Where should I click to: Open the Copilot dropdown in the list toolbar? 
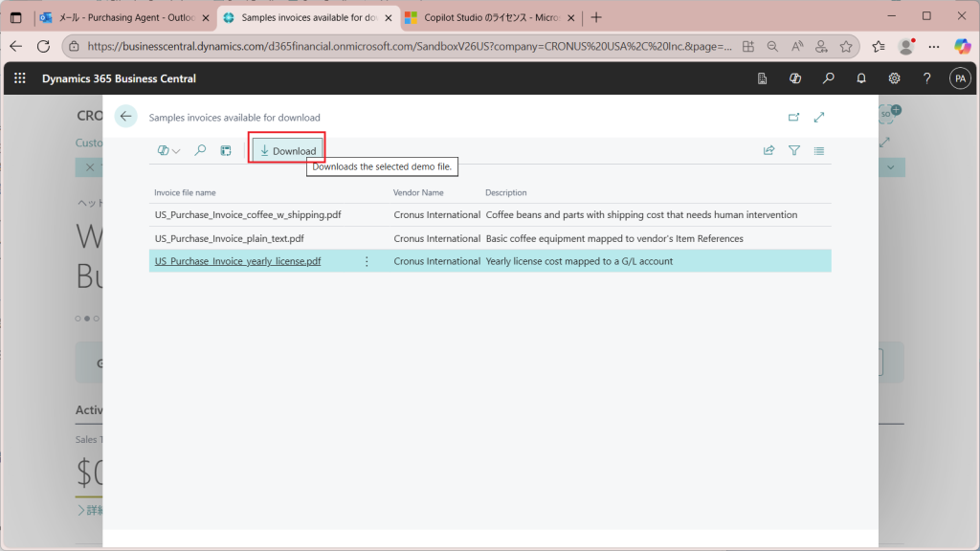click(x=168, y=150)
